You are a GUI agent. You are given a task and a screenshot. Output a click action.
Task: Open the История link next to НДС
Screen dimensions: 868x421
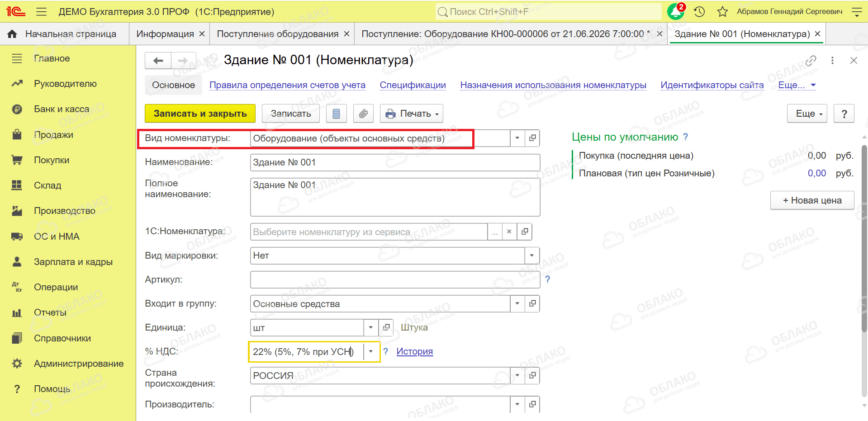[x=415, y=351]
